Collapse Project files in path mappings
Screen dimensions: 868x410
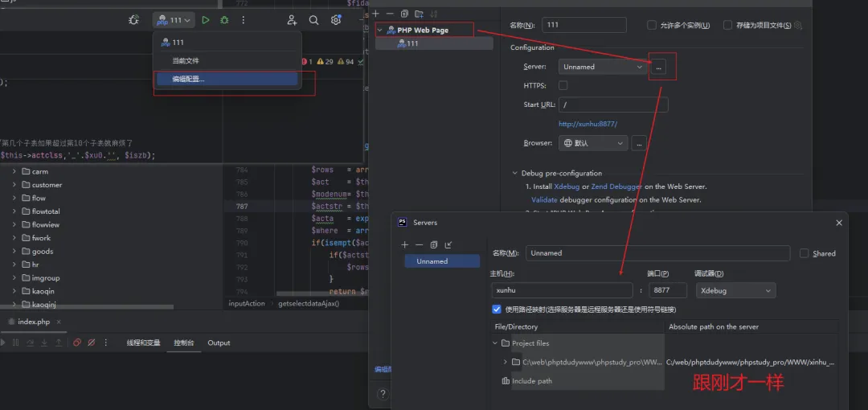[x=495, y=343]
